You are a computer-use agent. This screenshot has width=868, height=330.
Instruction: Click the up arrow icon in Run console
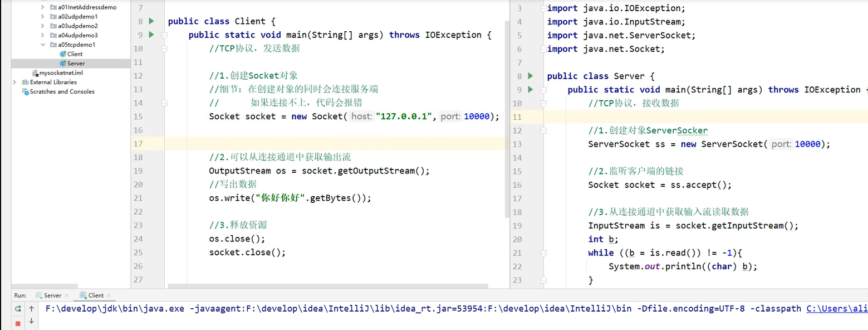coord(31,308)
